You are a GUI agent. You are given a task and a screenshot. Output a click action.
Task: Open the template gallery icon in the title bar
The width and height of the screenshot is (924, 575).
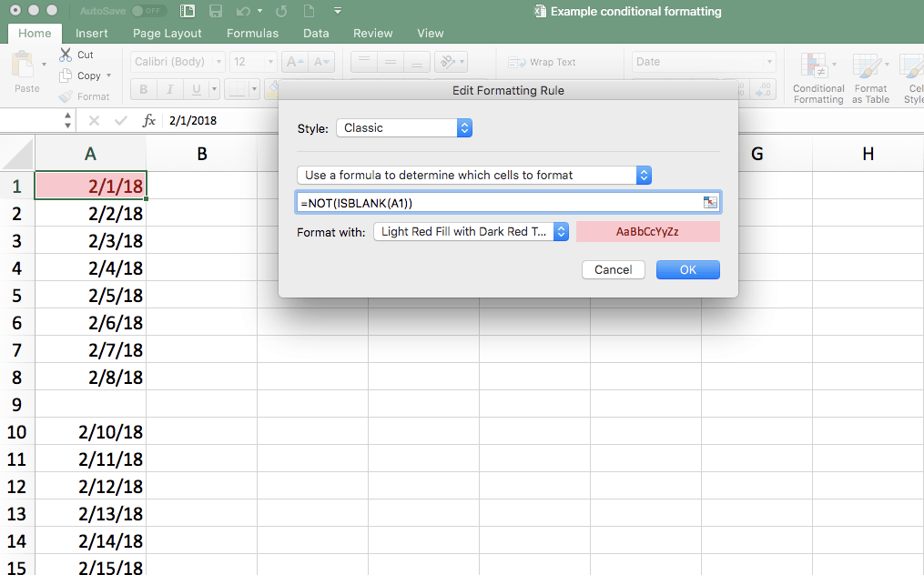click(x=188, y=11)
